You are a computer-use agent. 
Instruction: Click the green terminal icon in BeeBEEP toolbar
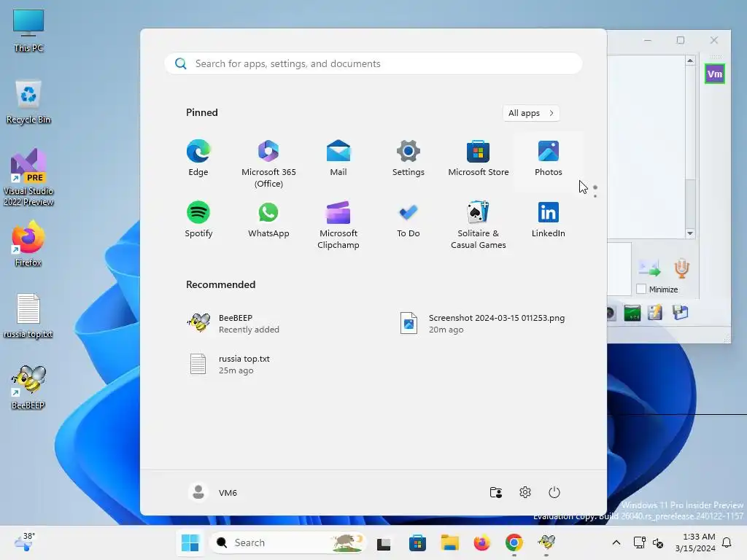632,313
